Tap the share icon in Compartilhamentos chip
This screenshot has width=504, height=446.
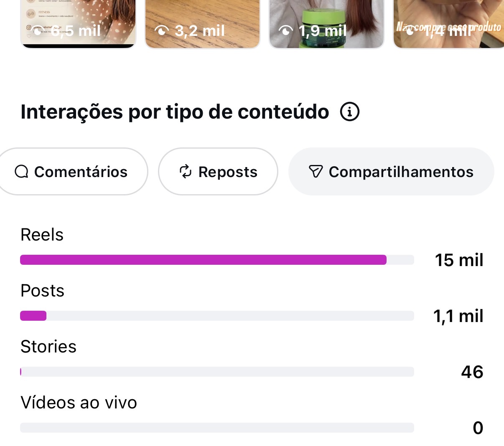(x=316, y=172)
